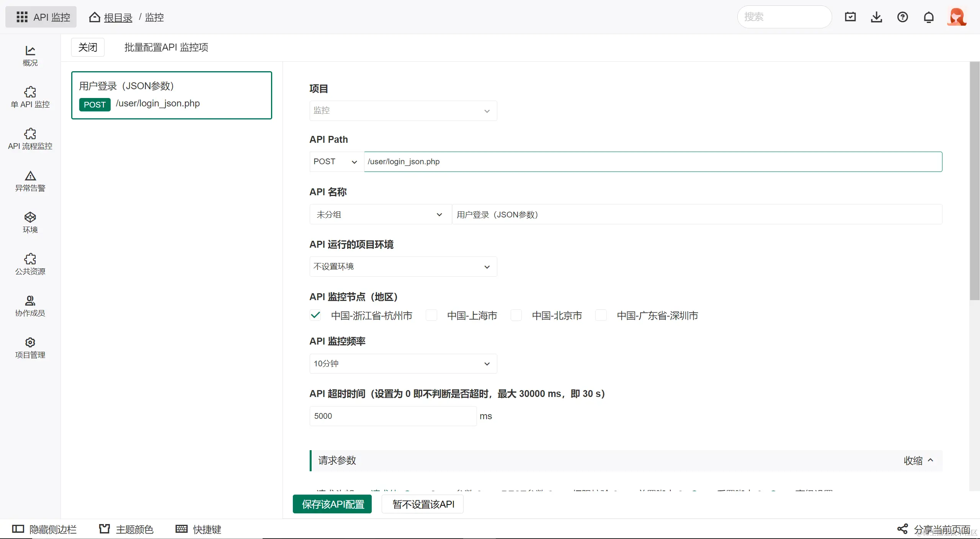This screenshot has width=980, height=539.
Task: Click the notification bell icon
Action: [x=929, y=17]
